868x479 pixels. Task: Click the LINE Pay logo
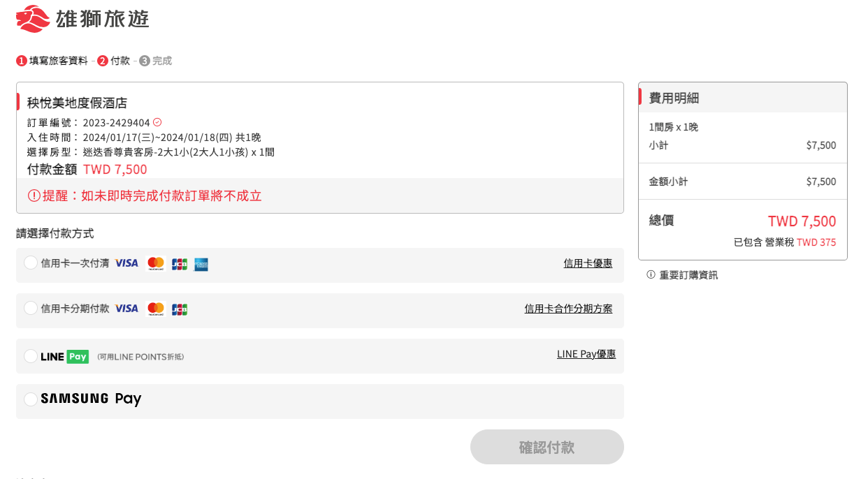click(64, 357)
